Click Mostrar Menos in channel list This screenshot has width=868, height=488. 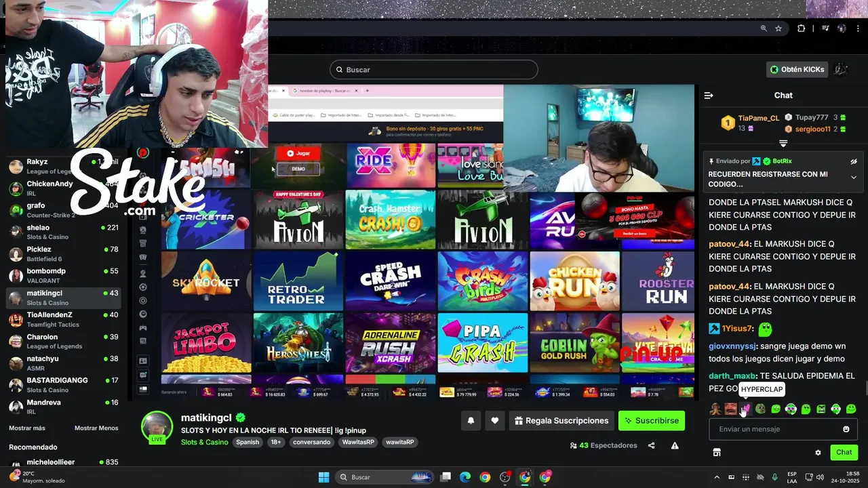pyautogui.click(x=96, y=428)
